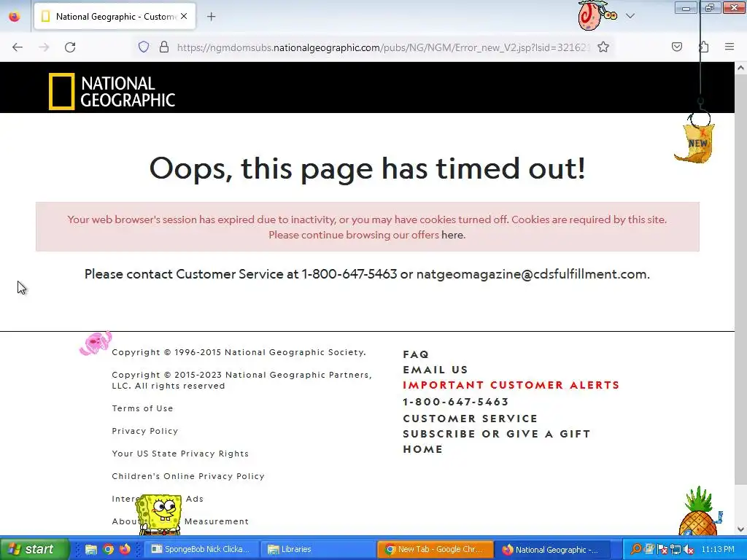
Task: Click the magnifier tray icon
Action: pos(635,549)
